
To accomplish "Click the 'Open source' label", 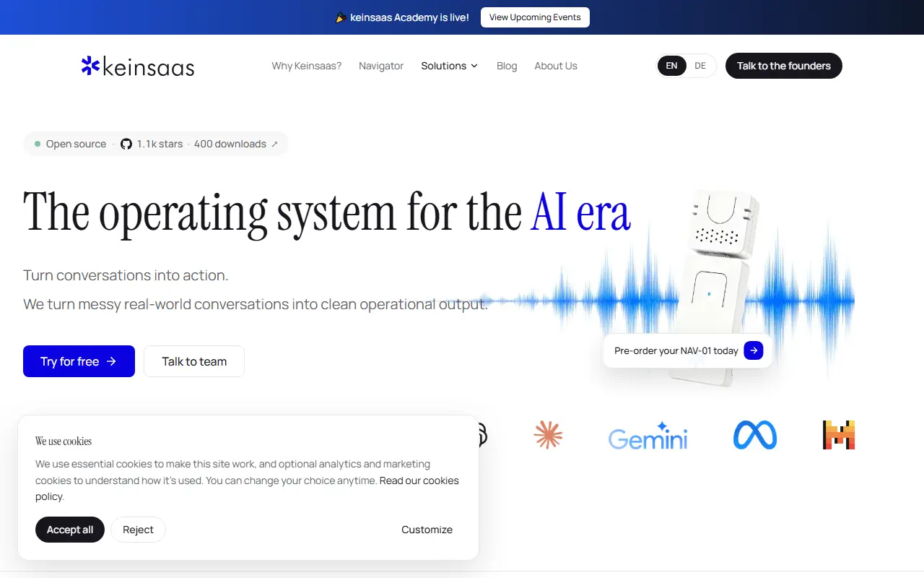I will point(76,144).
